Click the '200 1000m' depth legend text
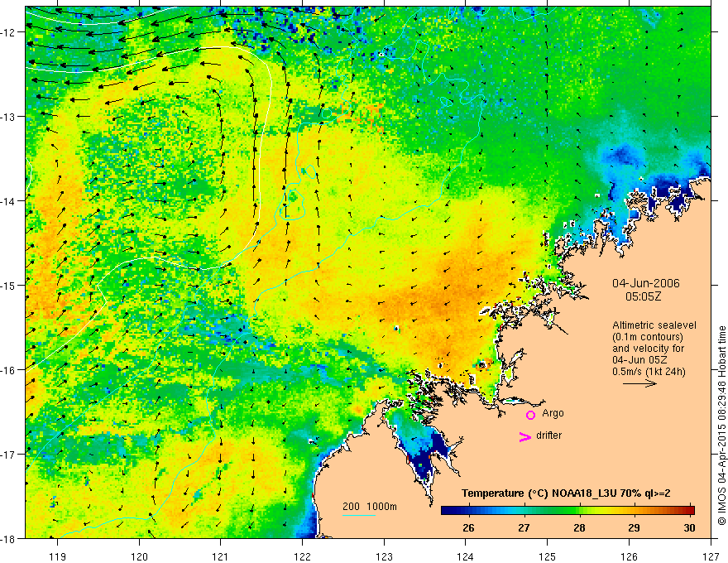Screen dimensions: 728x563 (370, 507)
